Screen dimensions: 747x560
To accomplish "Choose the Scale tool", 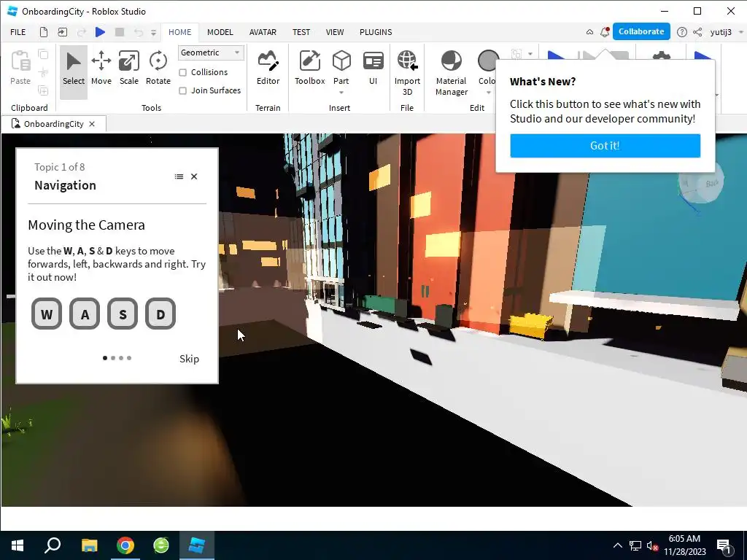I will click(x=128, y=69).
